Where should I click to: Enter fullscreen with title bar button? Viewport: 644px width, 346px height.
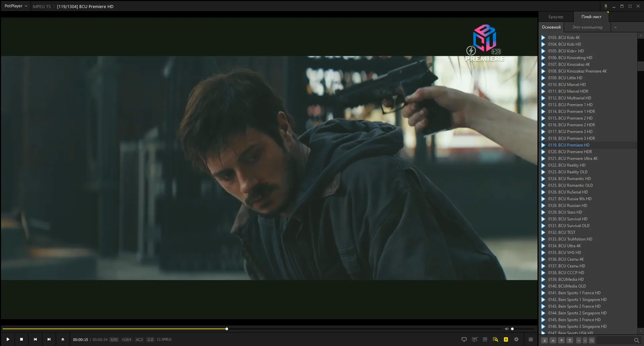click(x=630, y=6)
